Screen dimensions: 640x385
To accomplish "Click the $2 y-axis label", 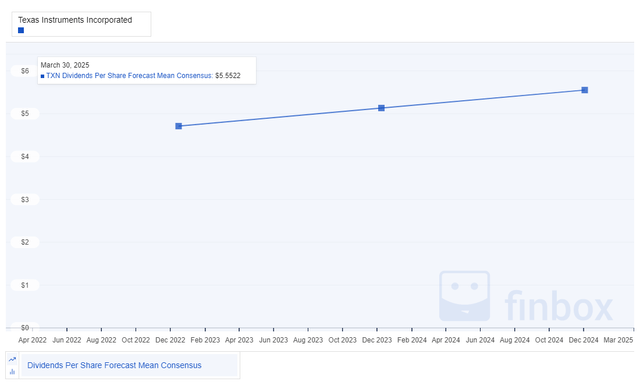I will point(25,242).
